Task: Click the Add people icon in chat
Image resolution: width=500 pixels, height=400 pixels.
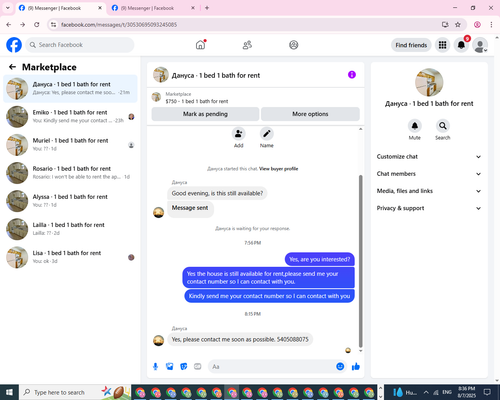Action: point(239,134)
